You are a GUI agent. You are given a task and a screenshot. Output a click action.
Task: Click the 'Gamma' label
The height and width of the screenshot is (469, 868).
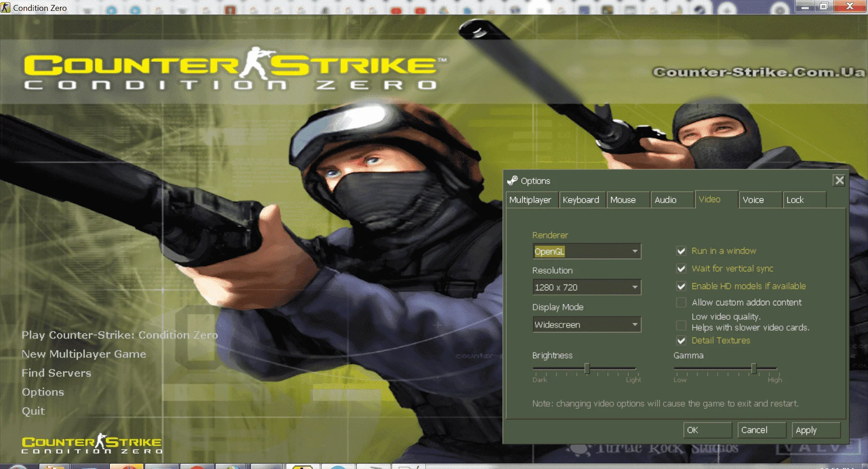[x=689, y=355]
